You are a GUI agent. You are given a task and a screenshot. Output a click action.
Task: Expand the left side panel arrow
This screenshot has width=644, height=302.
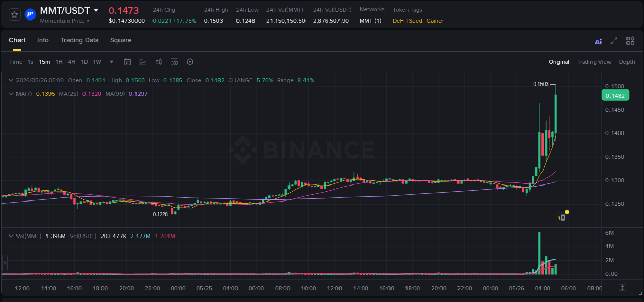tap(5, 263)
